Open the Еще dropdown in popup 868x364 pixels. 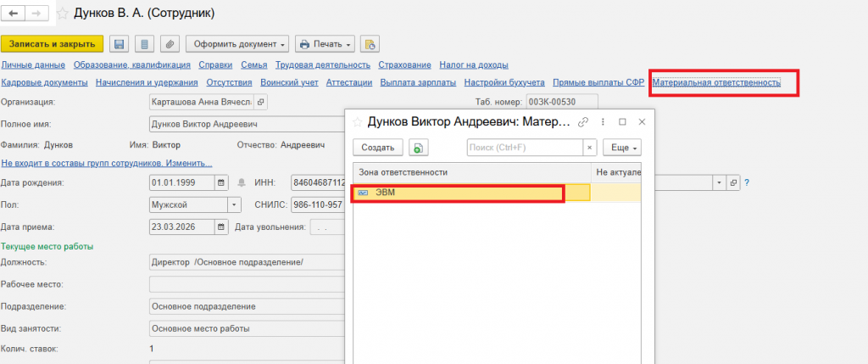622,148
